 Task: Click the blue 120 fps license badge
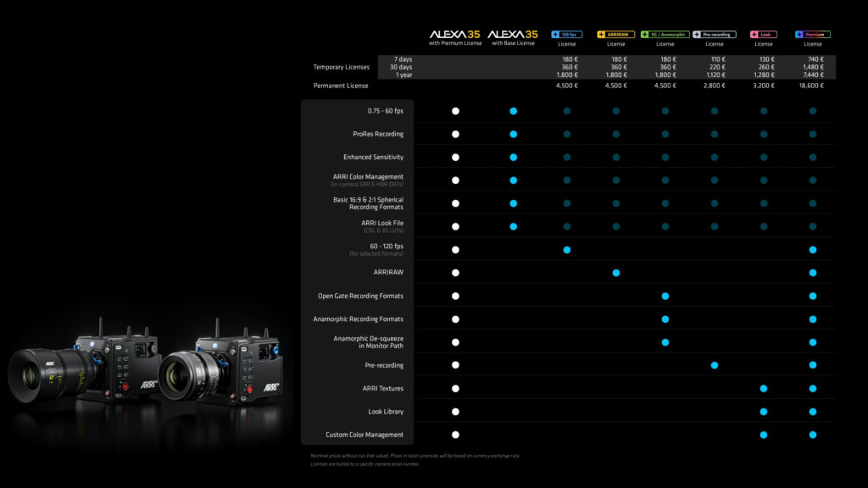[566, 34]
